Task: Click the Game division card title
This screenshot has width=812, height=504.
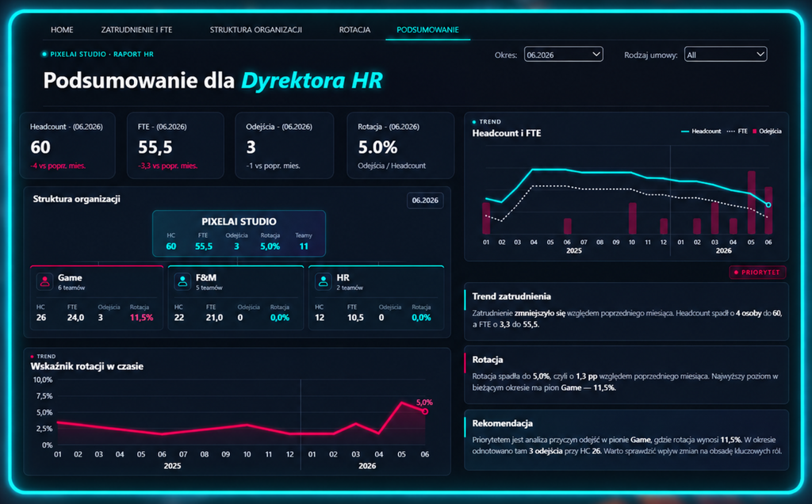Action: (x=70, y=278)
